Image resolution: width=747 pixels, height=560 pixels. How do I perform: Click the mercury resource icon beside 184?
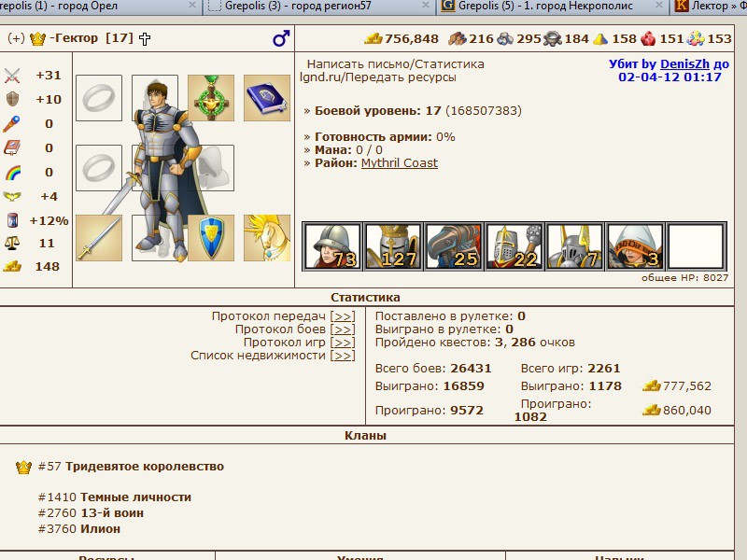552,38
